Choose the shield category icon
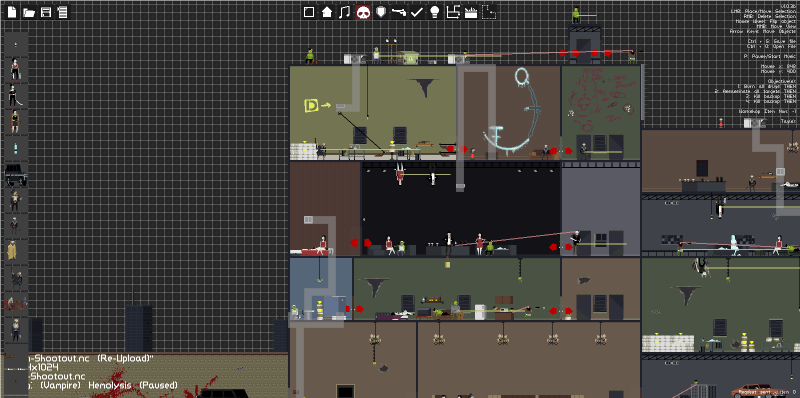Viewport: 800px width, 398px height. (x=381, y=12)
